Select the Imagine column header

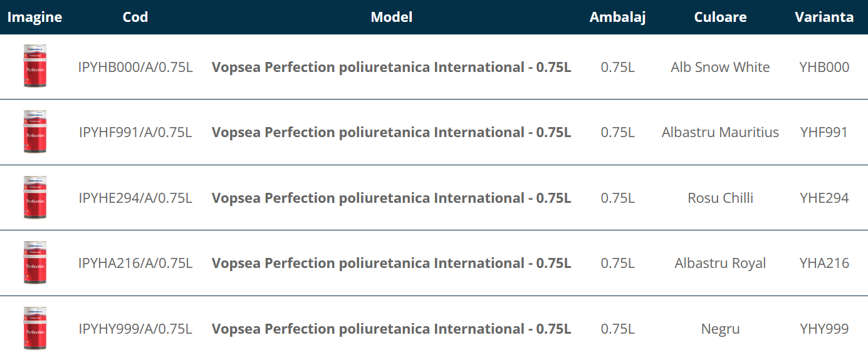tap(34, 17)
